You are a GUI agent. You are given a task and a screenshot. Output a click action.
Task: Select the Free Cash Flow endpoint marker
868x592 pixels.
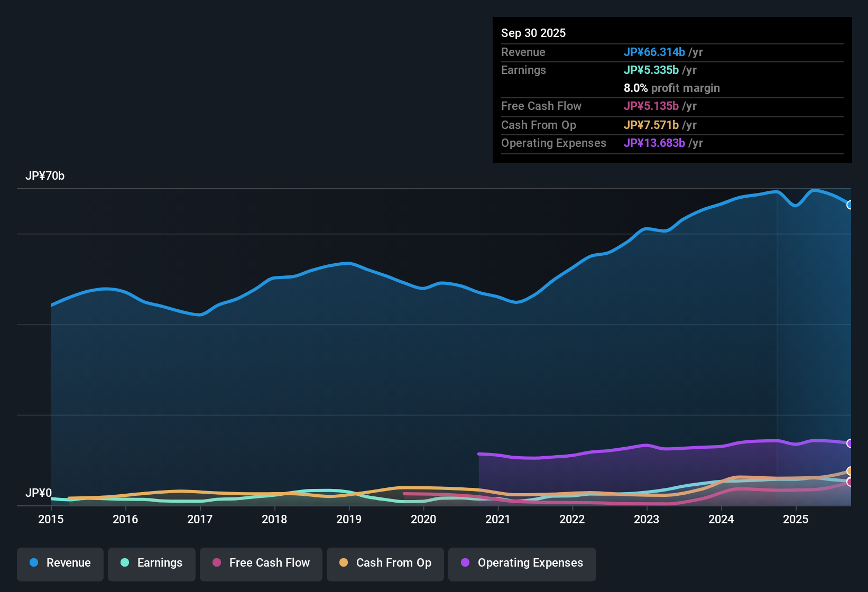tap(851, 482)
